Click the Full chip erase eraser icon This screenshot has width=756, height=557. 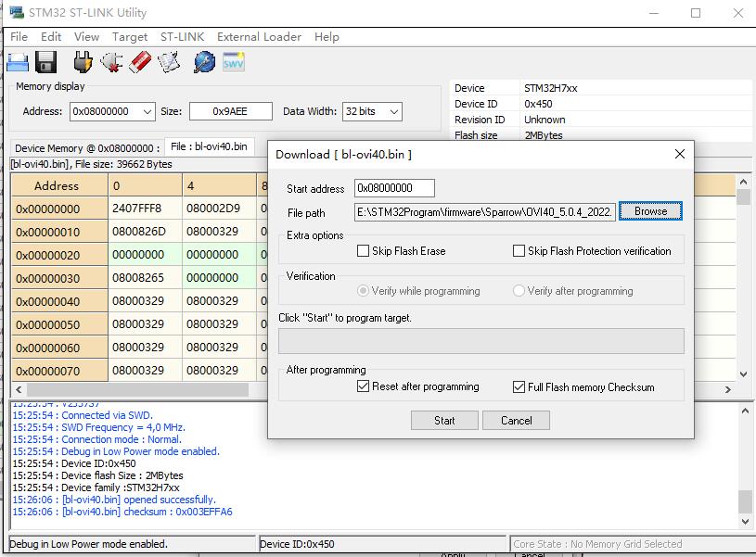(x=140, y=62)
